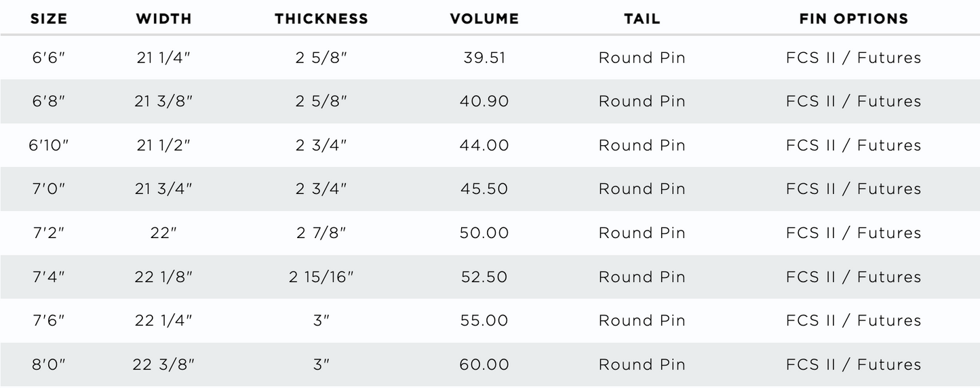
Task: Click the 22 3/8" width value
Action: (164, 364)
